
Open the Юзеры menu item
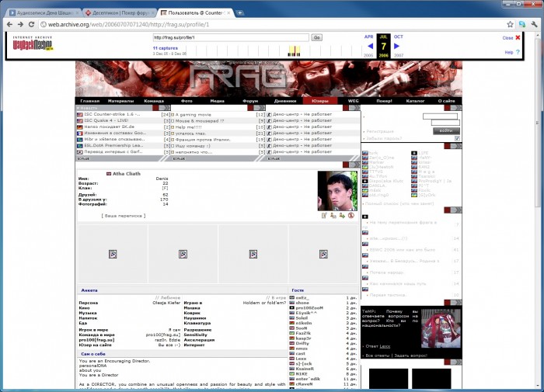(x=320, y=101)
